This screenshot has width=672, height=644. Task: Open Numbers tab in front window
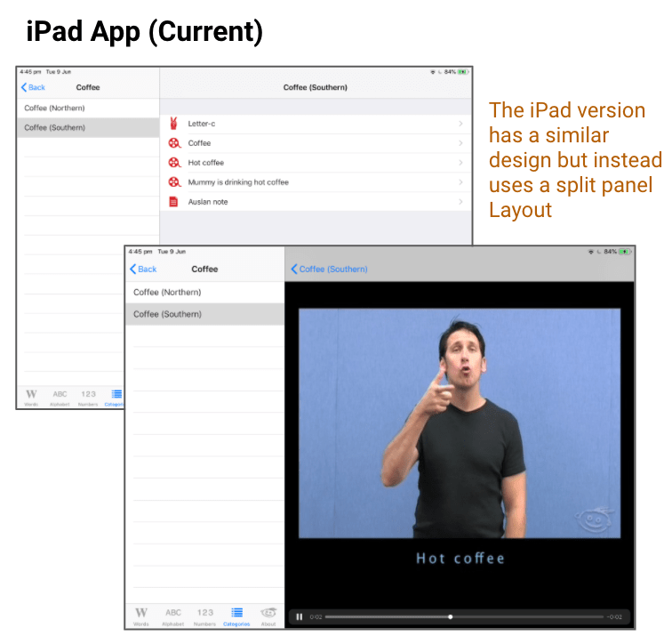[x=204, y=616]
